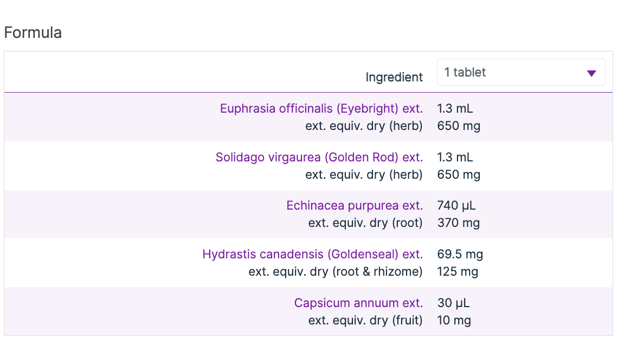Click the Formula section heading
This screenshot has height=364, width=618.
[x=33, y=33]
